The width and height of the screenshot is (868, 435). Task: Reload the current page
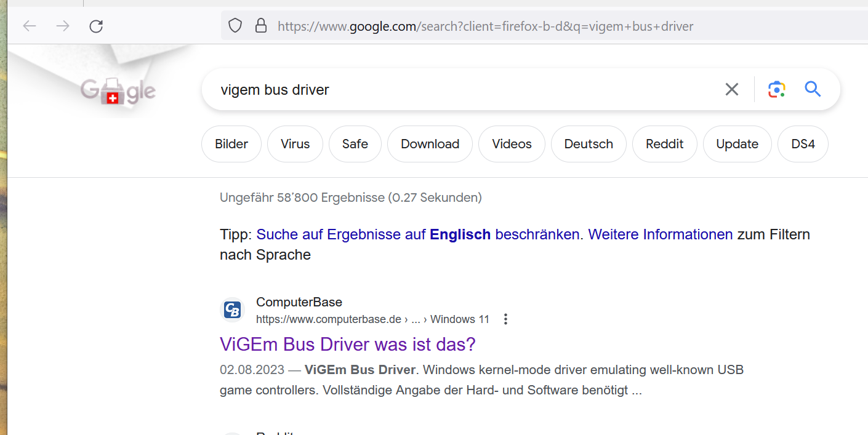96,26
